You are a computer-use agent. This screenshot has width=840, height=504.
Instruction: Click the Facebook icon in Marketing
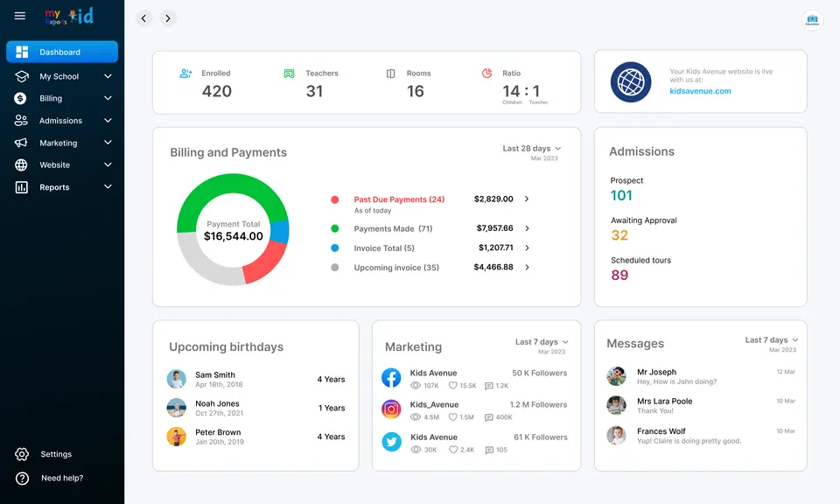pos(391,378)
